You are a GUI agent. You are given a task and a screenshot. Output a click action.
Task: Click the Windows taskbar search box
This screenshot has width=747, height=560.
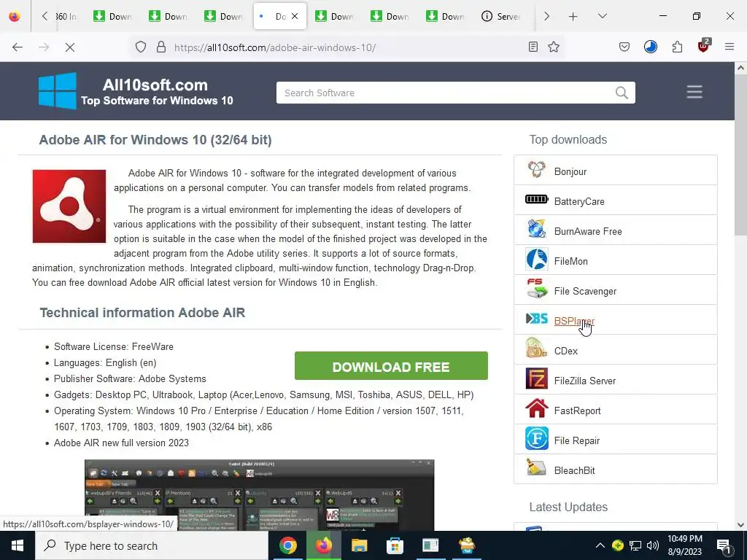point(152,545)
